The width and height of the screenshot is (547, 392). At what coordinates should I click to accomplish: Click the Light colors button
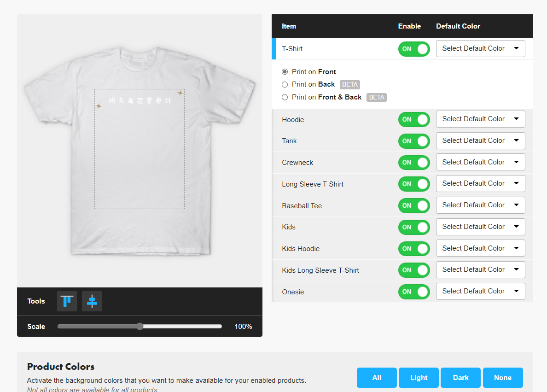419,378
